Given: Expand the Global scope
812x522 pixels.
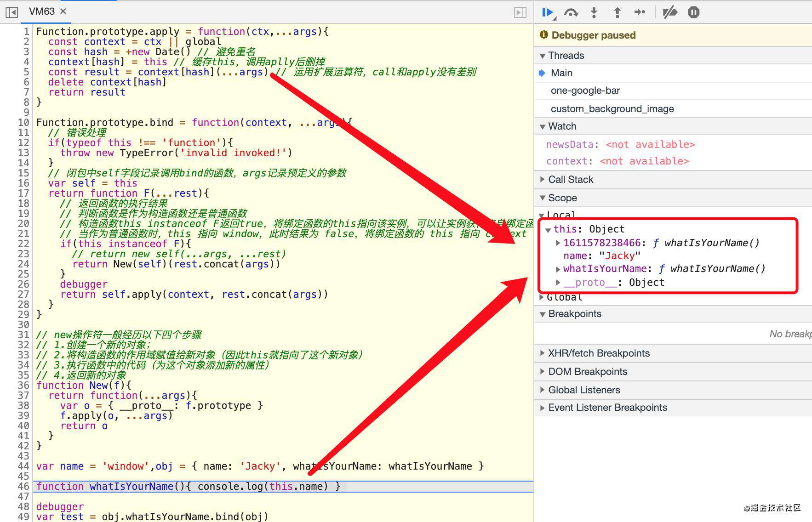Looking at the screenshot, I should coord(542,297).
